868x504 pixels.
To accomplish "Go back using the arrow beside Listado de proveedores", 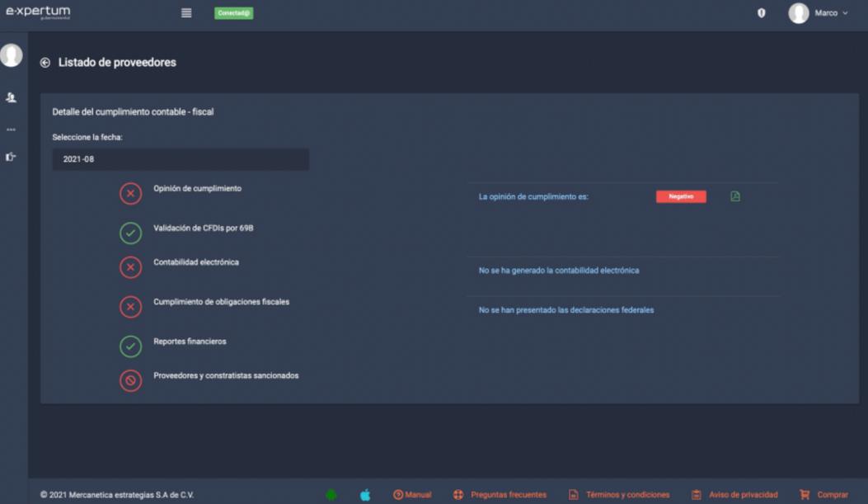I will 45,63.
